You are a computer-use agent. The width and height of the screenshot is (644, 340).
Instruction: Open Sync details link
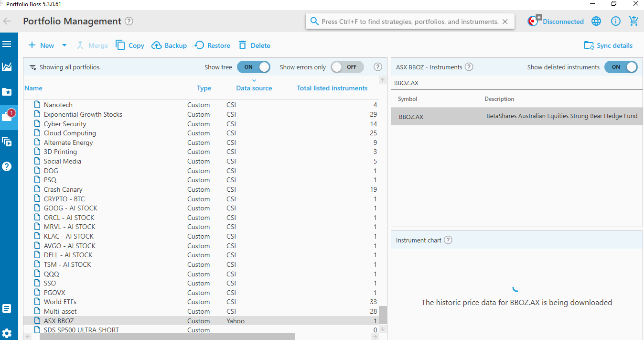coord(608,45)
